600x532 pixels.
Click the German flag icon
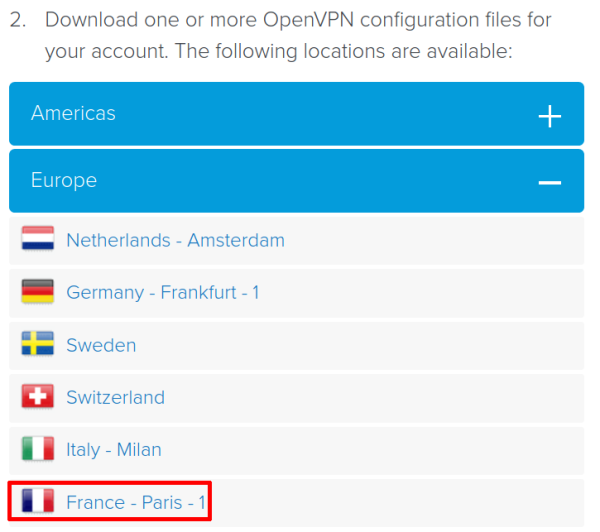tap(38, 291)
